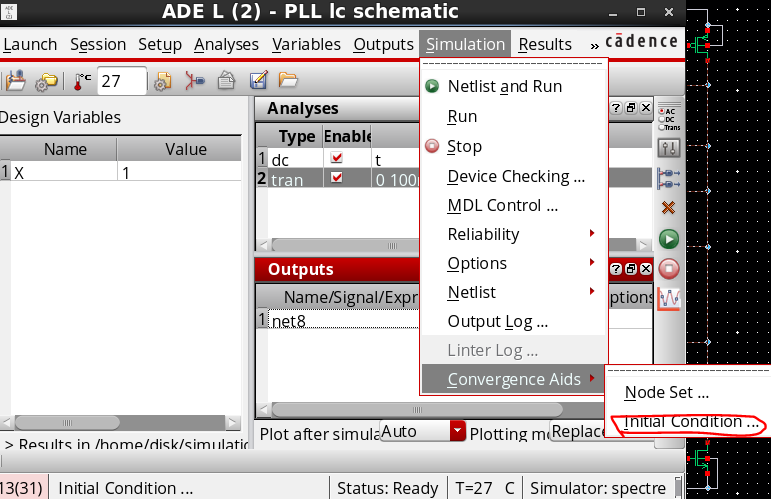Click the Outputs panel help icon

tap(616, 269)
